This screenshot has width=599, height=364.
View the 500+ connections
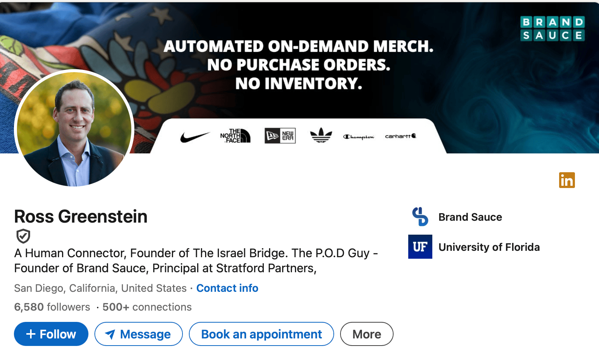coord(147,307)
